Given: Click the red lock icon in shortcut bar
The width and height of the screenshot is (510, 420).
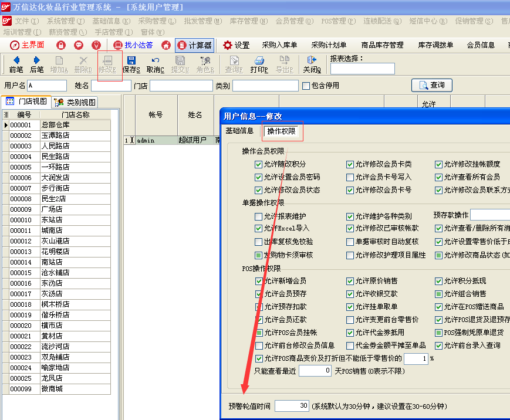Looking at the screenshot, I should pyautogui.click(x=61, y=45).
